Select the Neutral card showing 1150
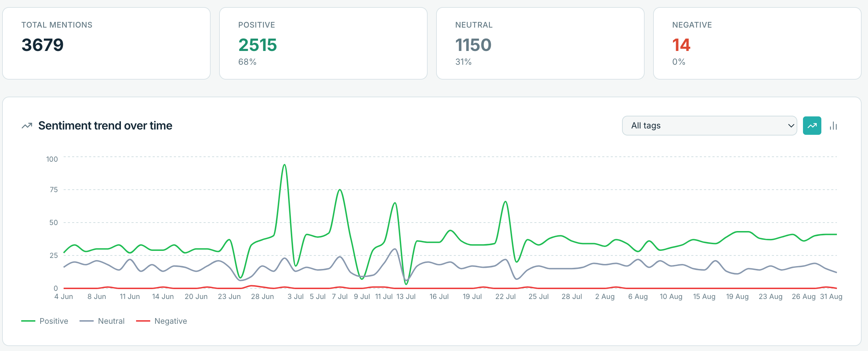 pos(540,44)
